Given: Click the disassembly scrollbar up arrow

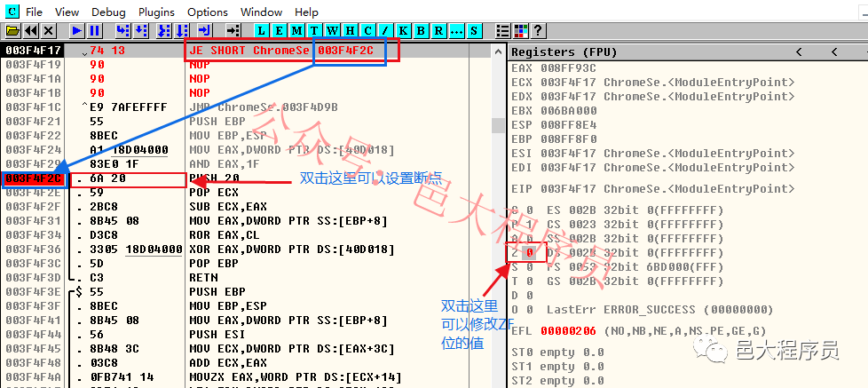Looking at the screenshot, I should (497, 51).
